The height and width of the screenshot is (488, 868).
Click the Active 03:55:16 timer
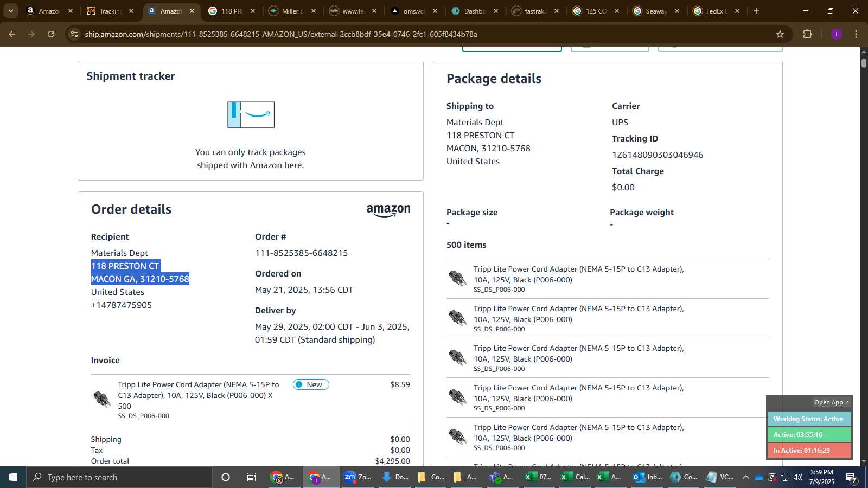808,435
